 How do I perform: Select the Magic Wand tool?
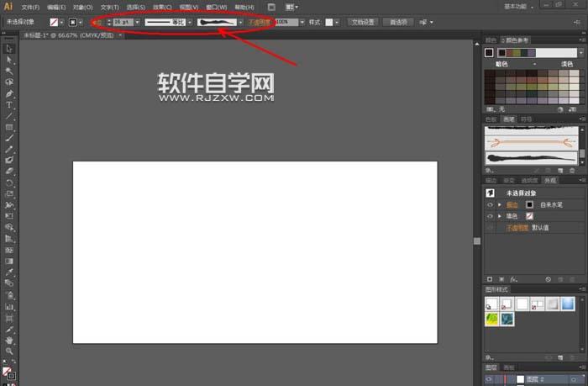coord(9,71)
